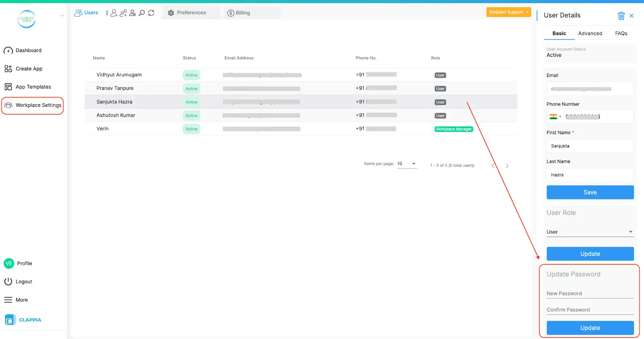Viewport: 644px width, 339px height.
Task: Open the More menu in sidebar
Action: coord(16,300)
